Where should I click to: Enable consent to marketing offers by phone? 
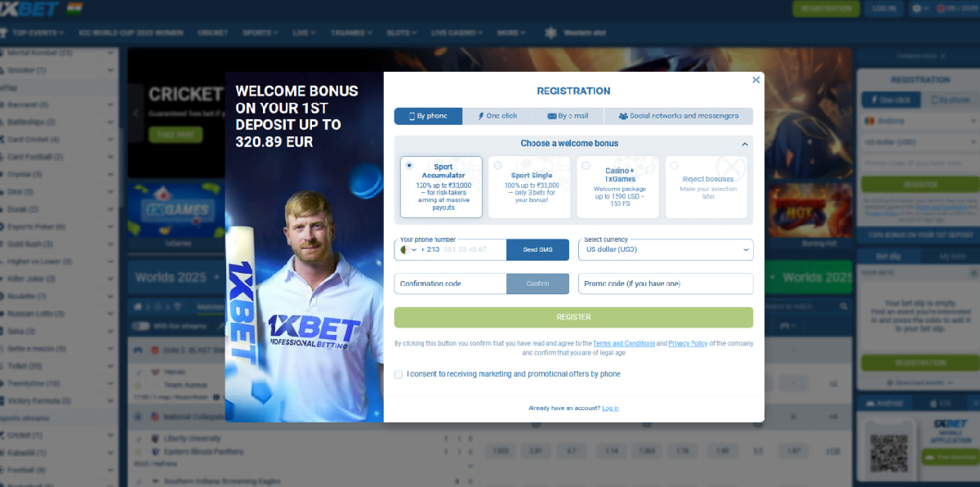point(399,373)
